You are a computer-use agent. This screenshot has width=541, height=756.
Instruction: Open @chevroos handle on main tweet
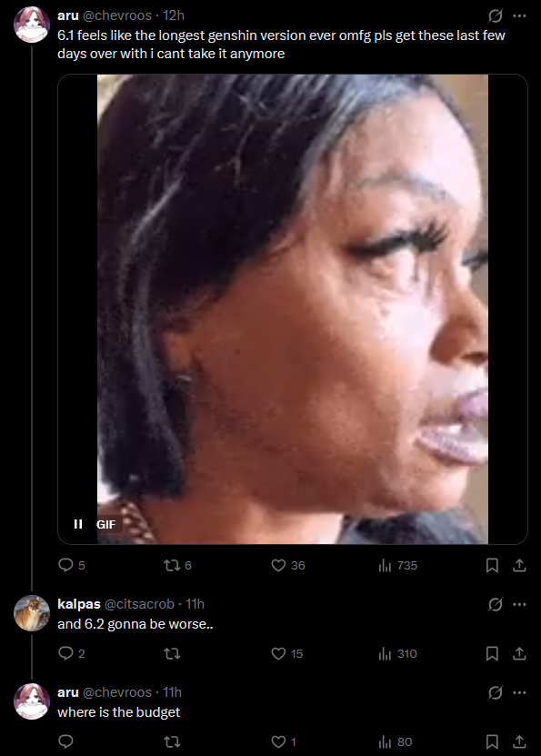tap(117, 15)
